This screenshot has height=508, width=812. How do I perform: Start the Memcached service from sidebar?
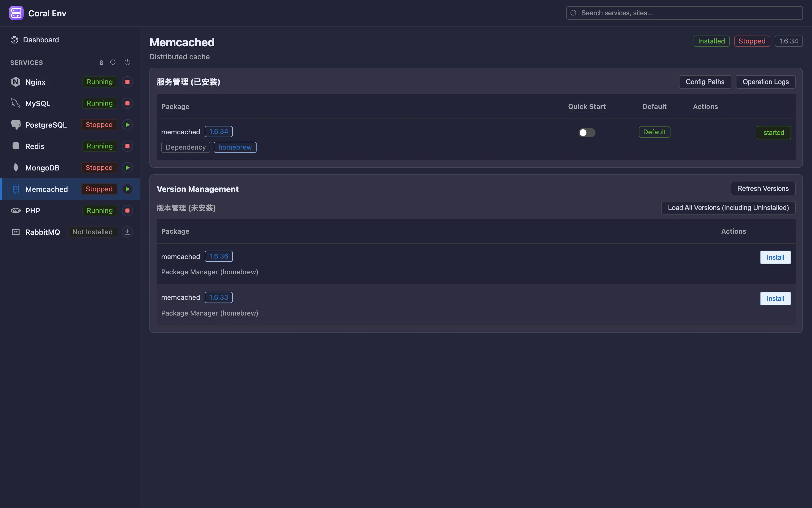tap(127, 189)
